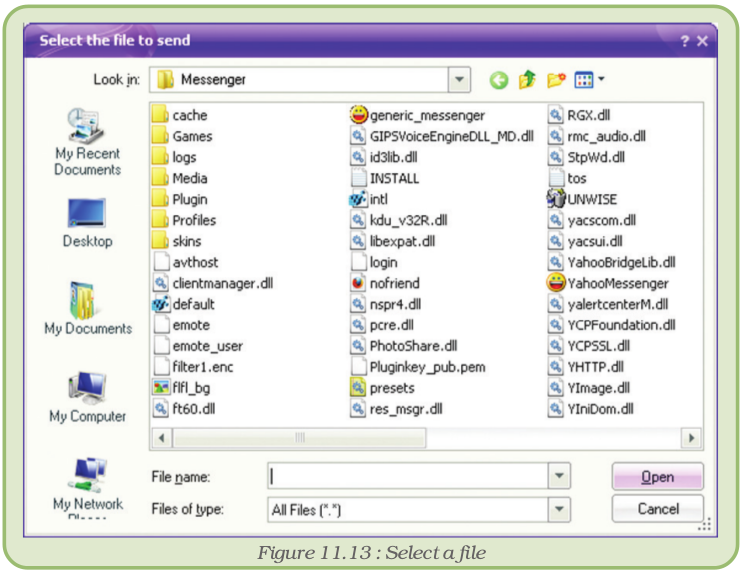Viewport: 742px width, 573px height.
Task: Select the Profiles folder
Action: click(192, 220)
